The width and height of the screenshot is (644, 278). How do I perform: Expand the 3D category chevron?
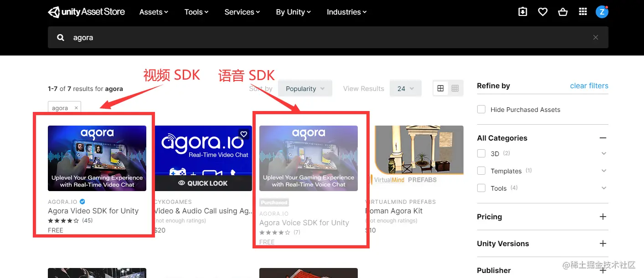click(604, 153)
